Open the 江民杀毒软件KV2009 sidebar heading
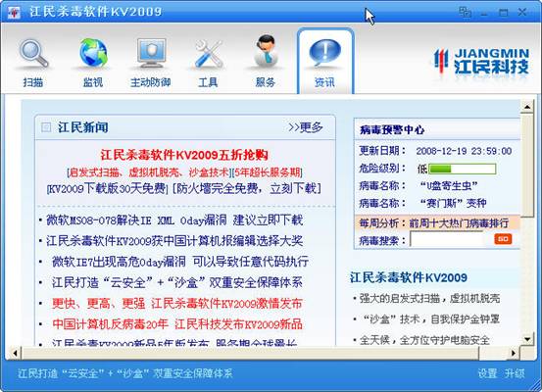Screen dimensions: 542x392 (x=409, y=277)
